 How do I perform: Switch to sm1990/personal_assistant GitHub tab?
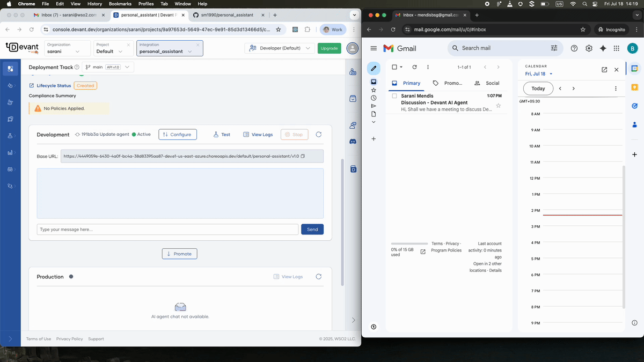tap(227, 15)
